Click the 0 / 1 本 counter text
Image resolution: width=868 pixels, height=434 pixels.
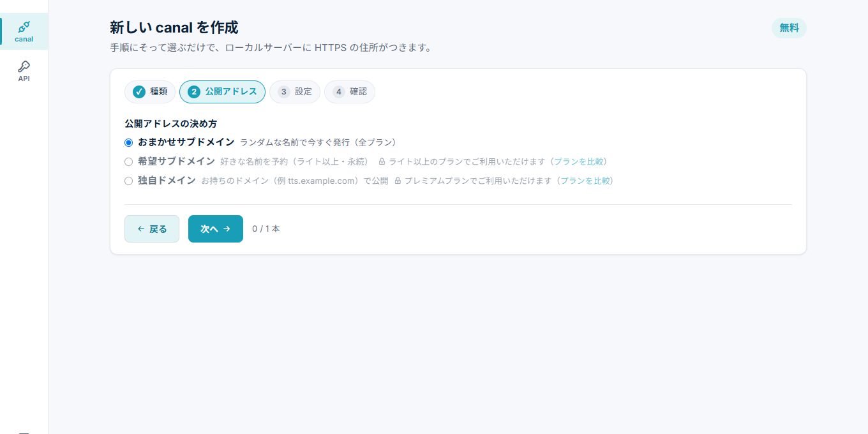(x=266, y=228)
